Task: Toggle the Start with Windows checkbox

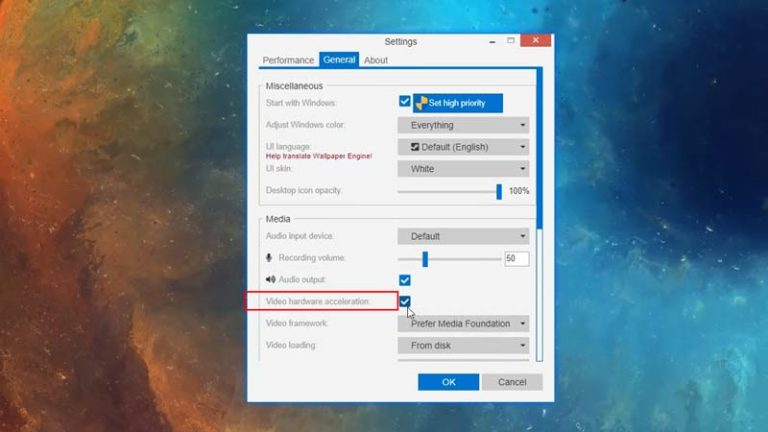Action: point(405,102)
